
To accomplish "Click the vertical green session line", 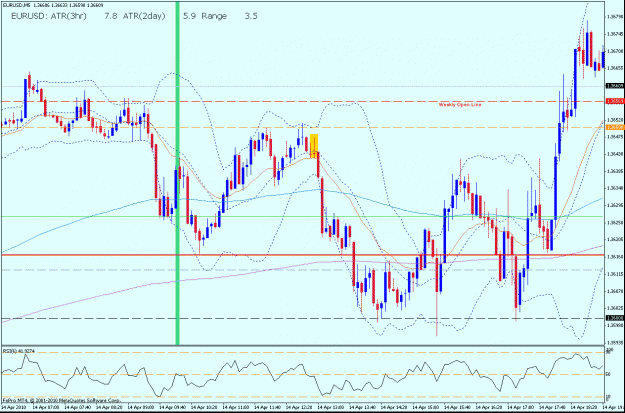I will point(177,173).
